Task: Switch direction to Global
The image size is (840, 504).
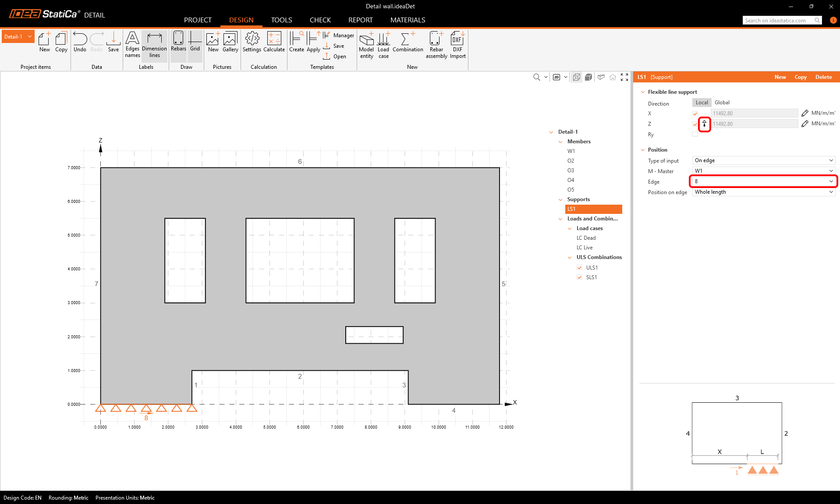Action: [722, 103]
